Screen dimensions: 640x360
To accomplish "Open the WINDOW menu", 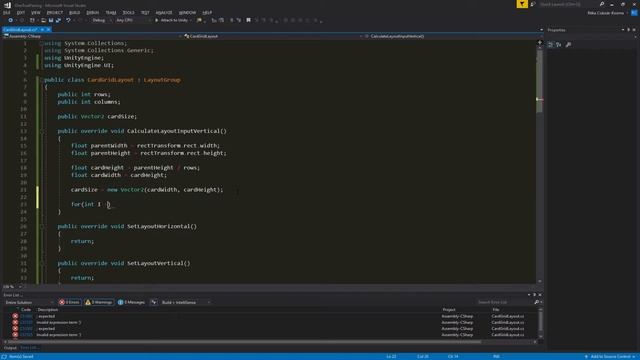I will 187,13.
